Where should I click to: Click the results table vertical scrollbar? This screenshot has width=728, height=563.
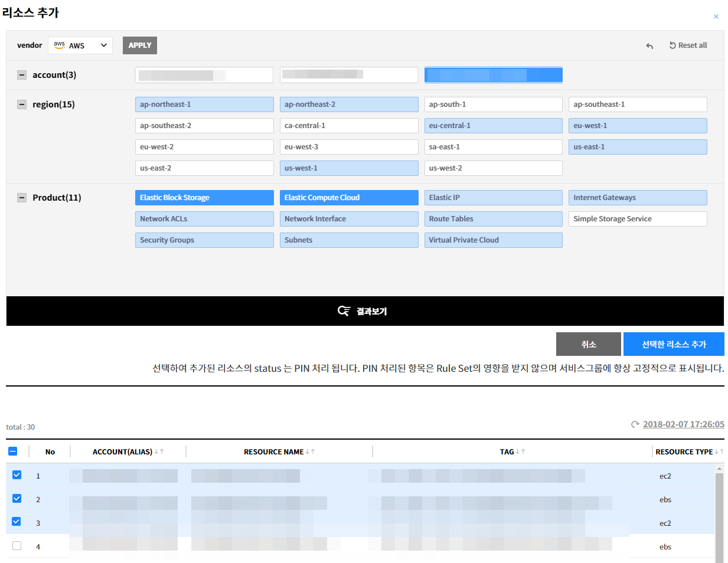pos(719,513)
